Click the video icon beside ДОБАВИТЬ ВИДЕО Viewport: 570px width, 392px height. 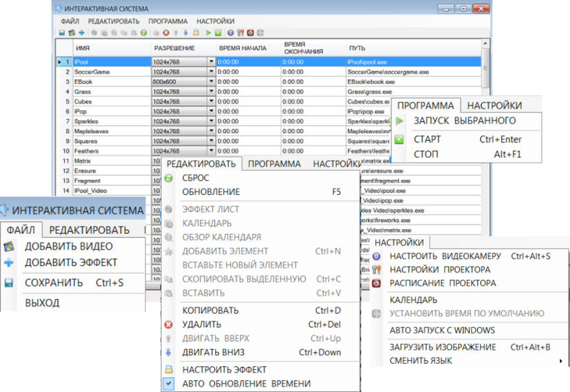click(8, 246)
